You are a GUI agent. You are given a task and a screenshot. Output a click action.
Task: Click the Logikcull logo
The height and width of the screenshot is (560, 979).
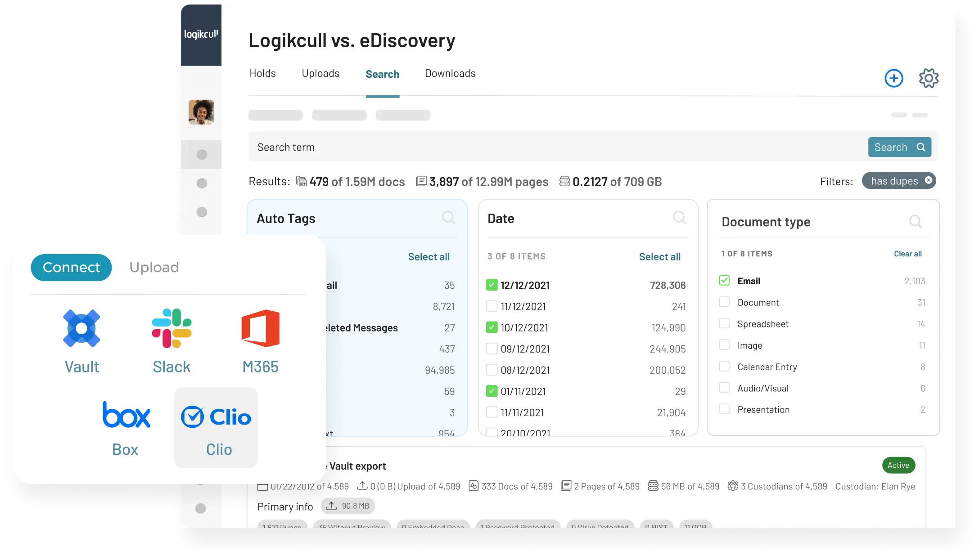pyautogui.click(x=201, y=34)
